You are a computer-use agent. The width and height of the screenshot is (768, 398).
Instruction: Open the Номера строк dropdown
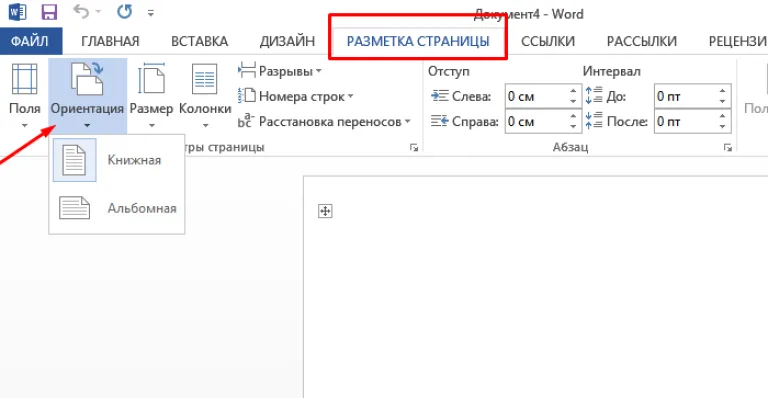tap(296, 96)
